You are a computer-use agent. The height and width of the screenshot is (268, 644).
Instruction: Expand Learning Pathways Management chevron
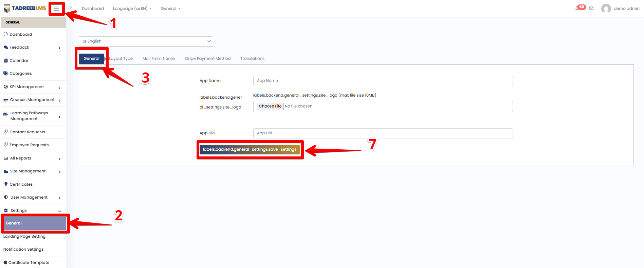tap(59, 117)
